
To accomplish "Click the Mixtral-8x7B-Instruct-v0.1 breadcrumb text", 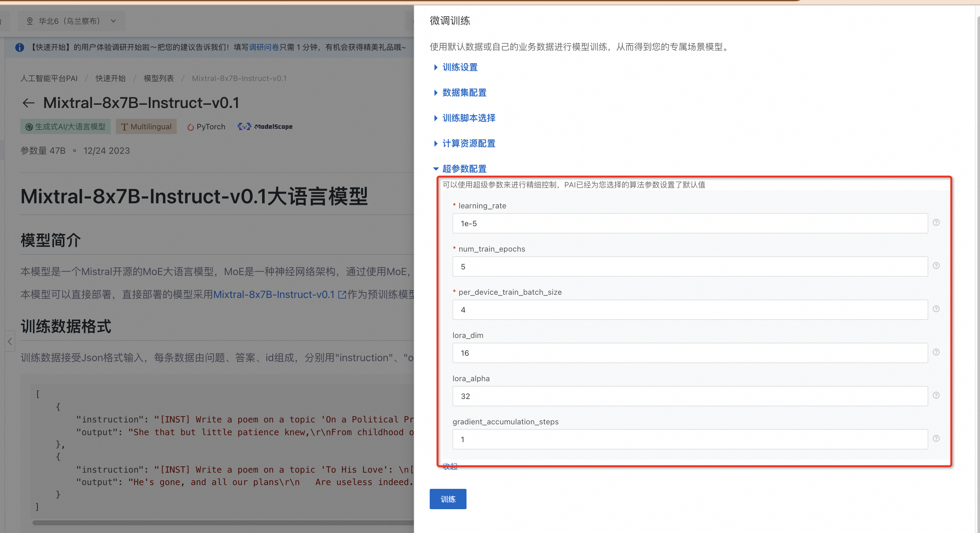I will pyautogui.click(x=239, y=78).
